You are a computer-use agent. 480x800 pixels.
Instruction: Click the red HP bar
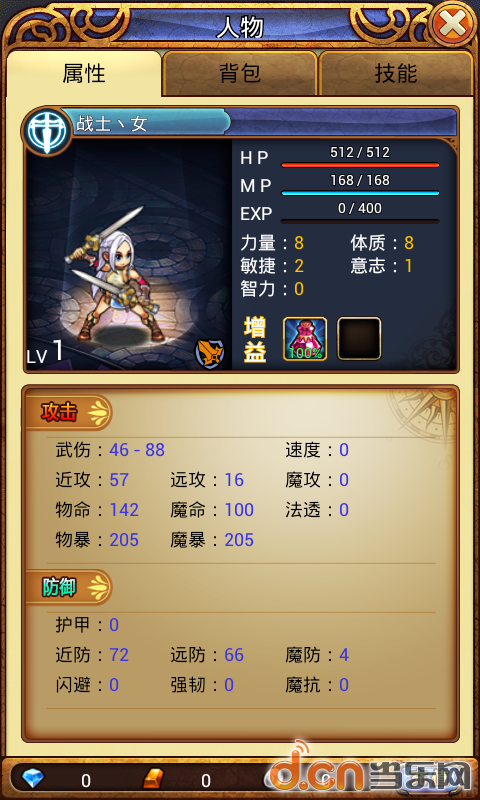360,165
